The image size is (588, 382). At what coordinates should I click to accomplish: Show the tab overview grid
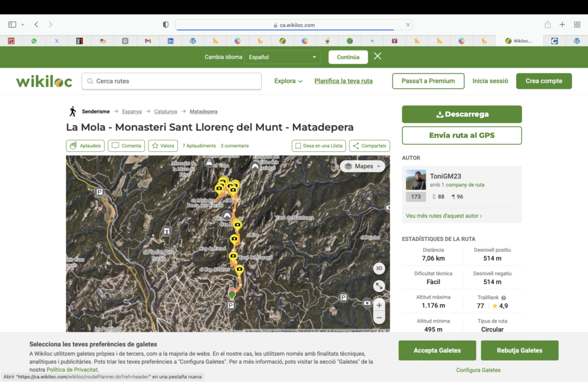pos(577,25)
